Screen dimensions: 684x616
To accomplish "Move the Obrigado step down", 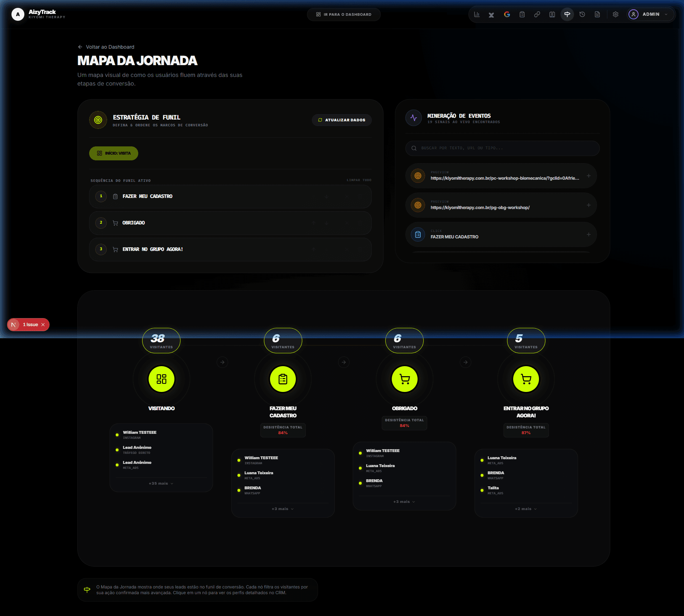I will coord(326,223).
